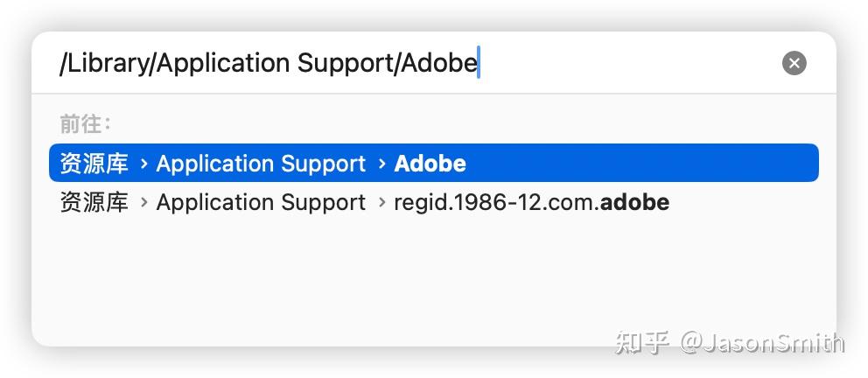Click the bold Adobe text in highlighted row
Viewport: 868px width, 378px height.
tap(430, 164)
